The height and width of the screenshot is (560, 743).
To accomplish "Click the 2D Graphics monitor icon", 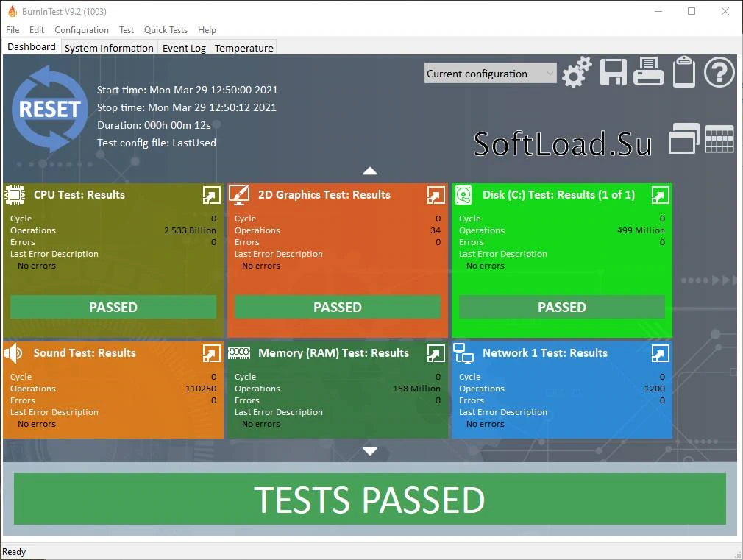I will pos(239,195).
